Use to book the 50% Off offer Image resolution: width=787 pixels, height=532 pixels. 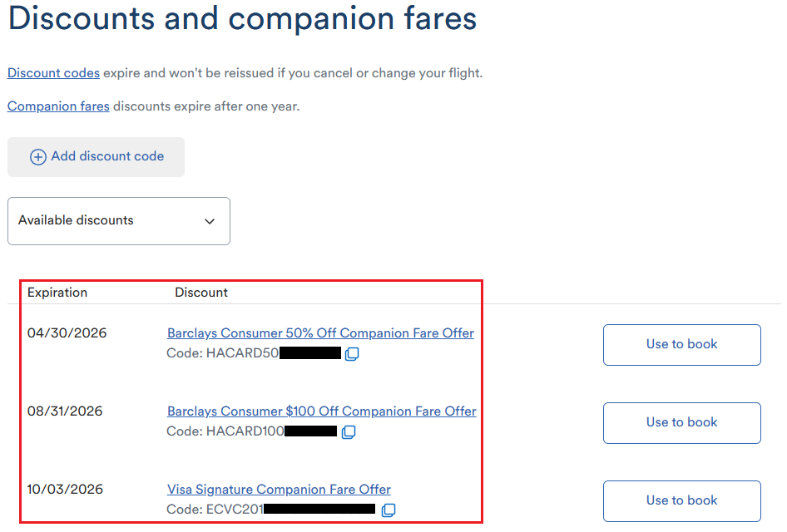681,345
